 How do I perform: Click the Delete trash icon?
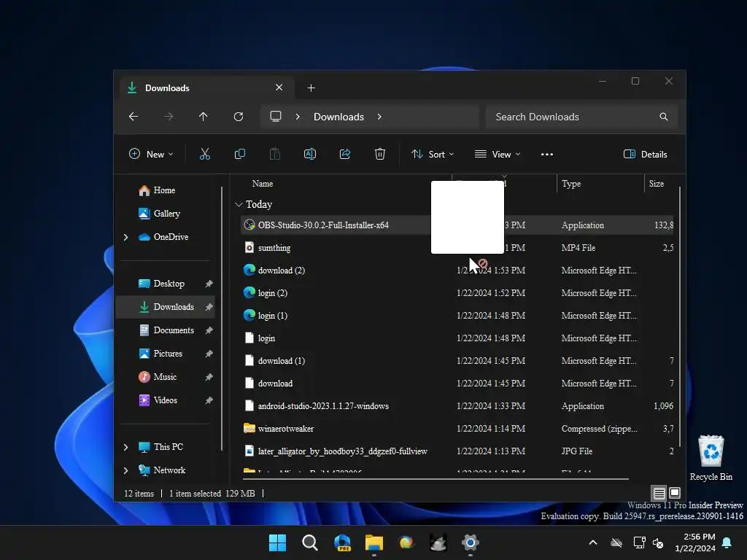pos(379,154)
